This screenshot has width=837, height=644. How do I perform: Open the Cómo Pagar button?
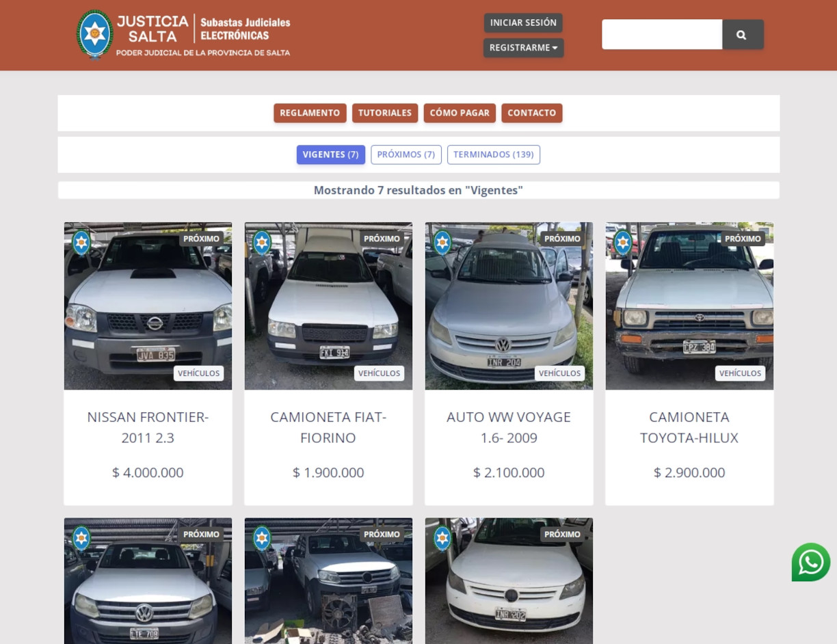(x=459, y=113)
